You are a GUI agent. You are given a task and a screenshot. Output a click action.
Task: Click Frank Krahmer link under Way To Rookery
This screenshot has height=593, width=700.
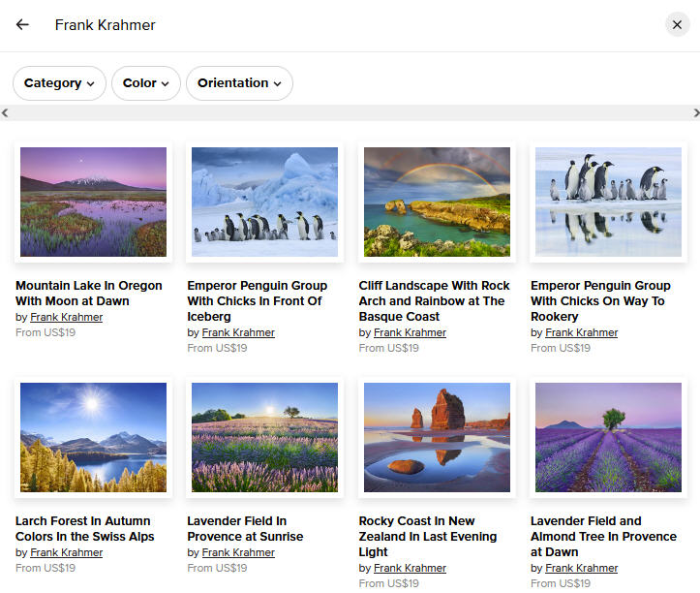coord(582,332)
